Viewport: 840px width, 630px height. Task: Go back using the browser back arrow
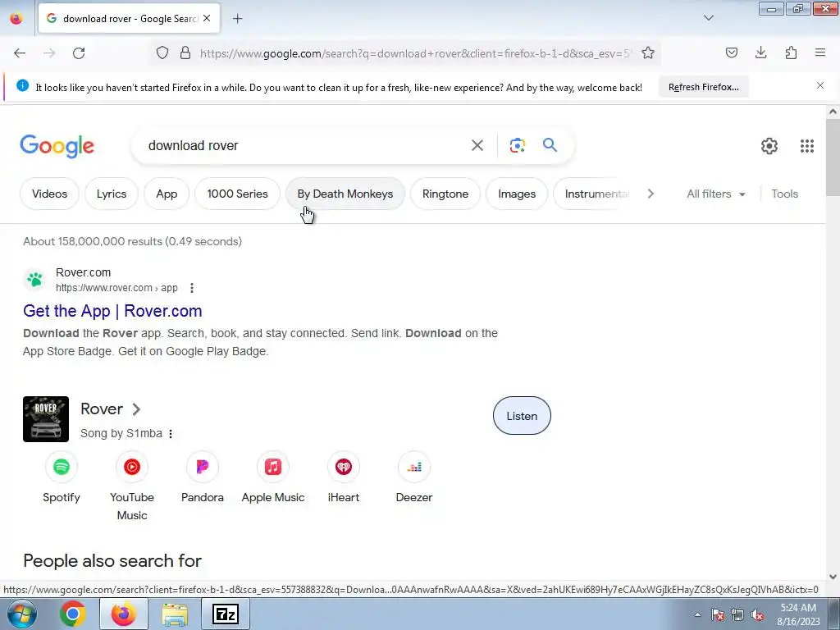pos(20,53)
